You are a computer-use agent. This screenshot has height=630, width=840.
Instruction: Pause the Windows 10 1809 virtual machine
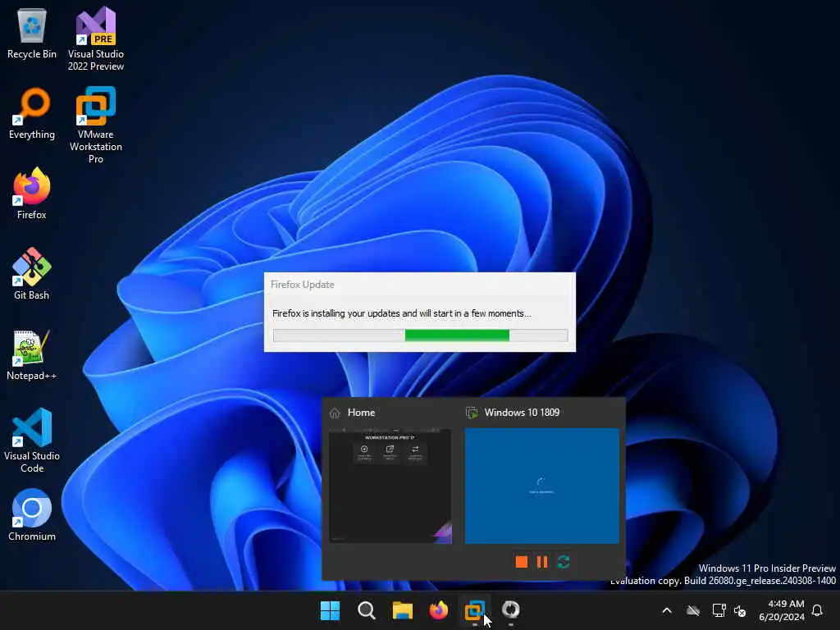542,561
